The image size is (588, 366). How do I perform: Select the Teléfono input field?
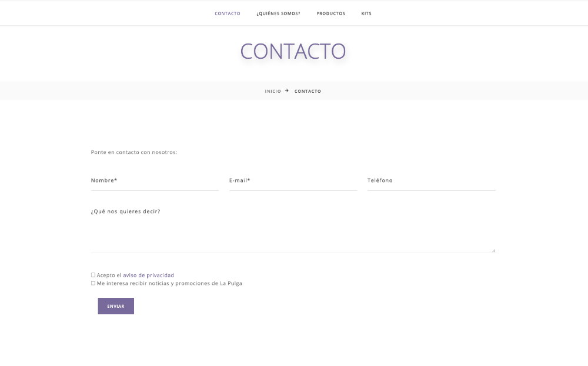click(431, 181)
